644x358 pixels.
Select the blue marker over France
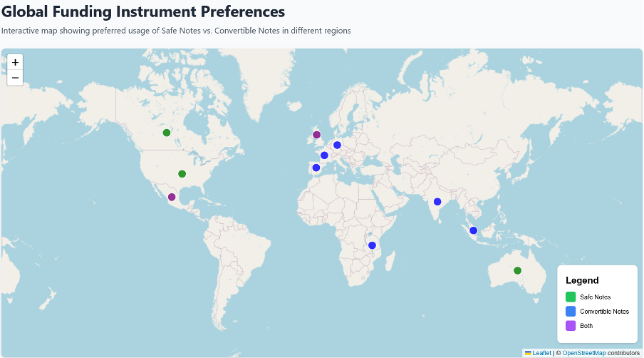(324, 155)
